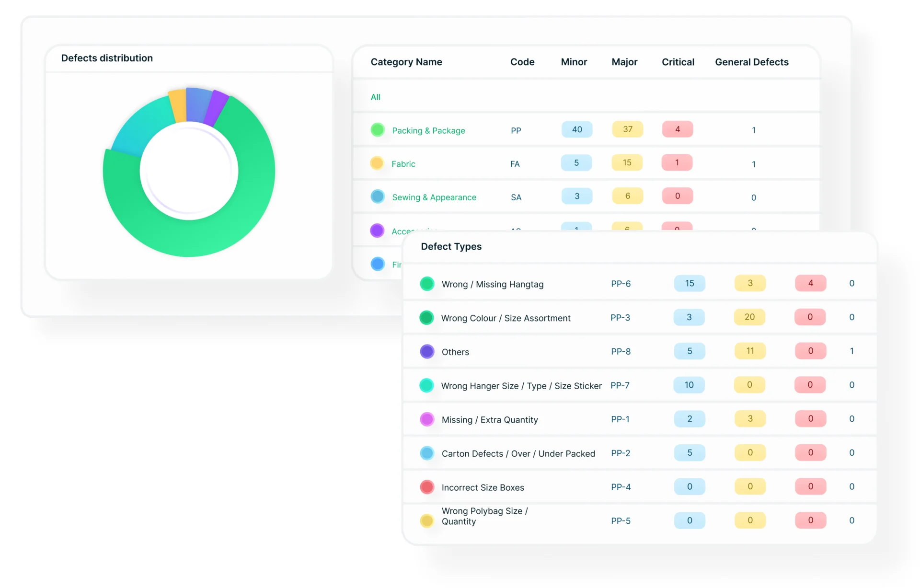Click the General Defects column header
This screenshot has width=920, height=588.
coord(752,62)
